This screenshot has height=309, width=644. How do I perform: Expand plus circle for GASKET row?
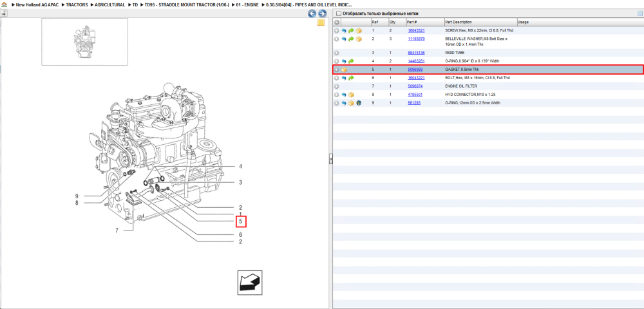click(337, 70)
